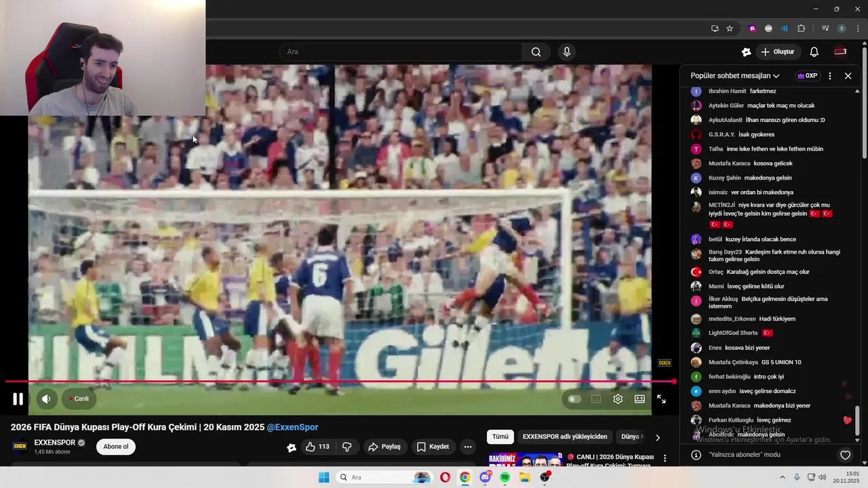Open the EXXENSPOR channel name link
Viewport: 868px width, 488px height.
click(x=55, y=443)
